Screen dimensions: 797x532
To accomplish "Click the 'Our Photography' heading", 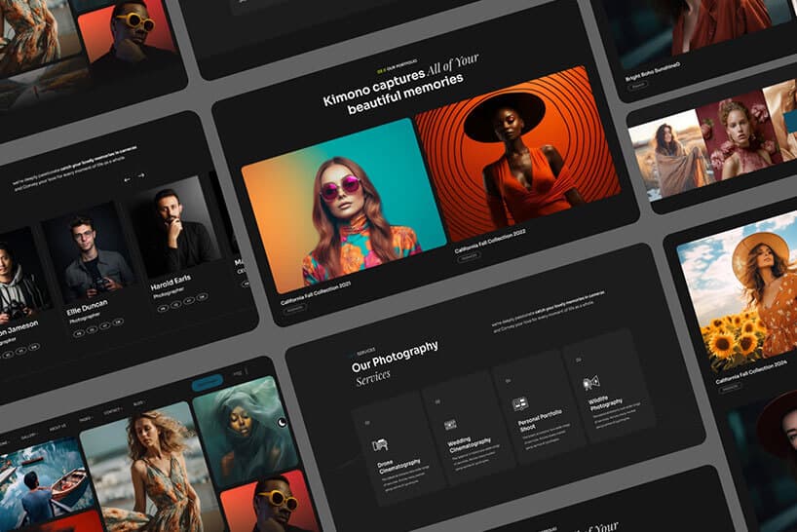I will tap(395, 356).
